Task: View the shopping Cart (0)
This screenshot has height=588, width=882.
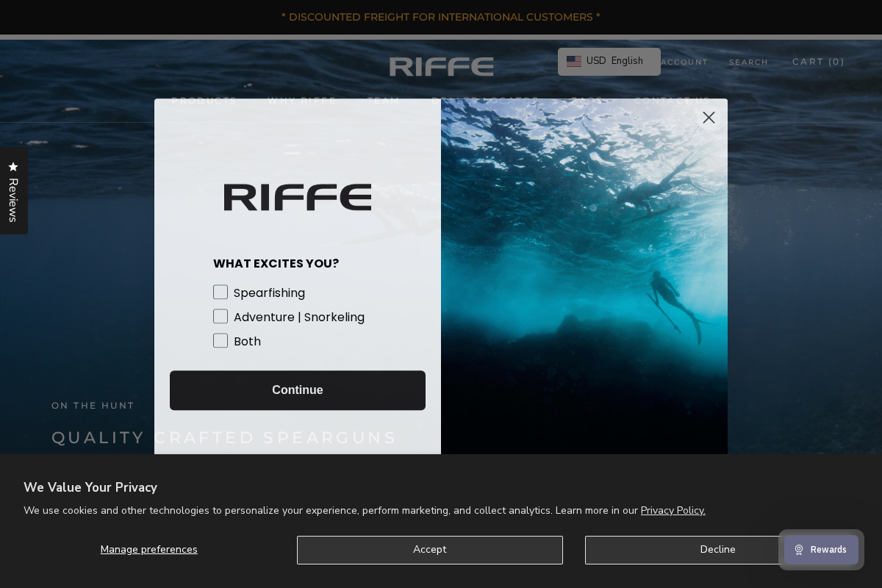Action: pos(818,62)
